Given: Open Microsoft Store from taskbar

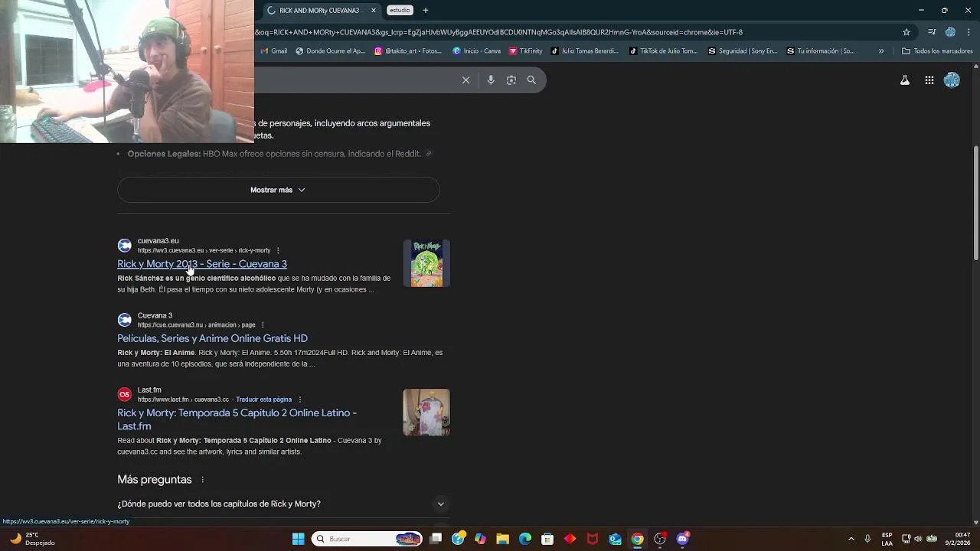Looking at the screenshot, I should pos(547,539).
